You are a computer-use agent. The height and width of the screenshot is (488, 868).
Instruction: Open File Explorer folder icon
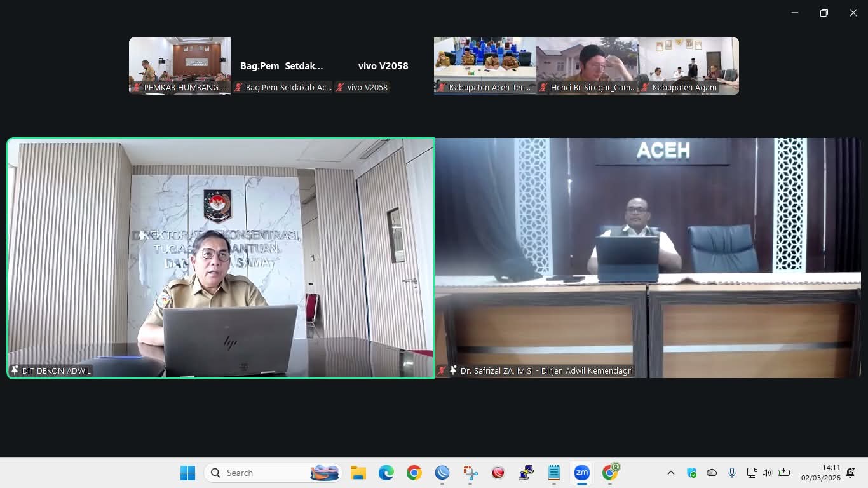tap(358, 473)
